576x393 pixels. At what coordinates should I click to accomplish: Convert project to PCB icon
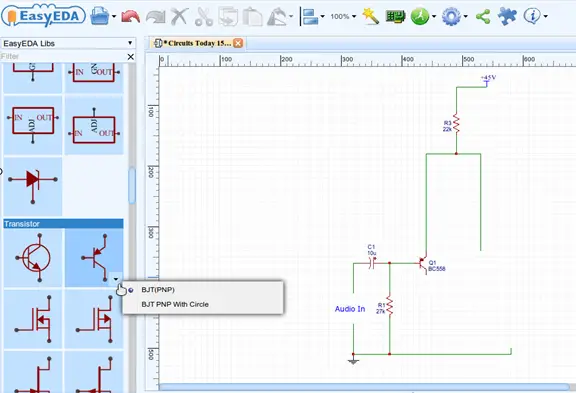pyautogui.click(x=395, y=16)
